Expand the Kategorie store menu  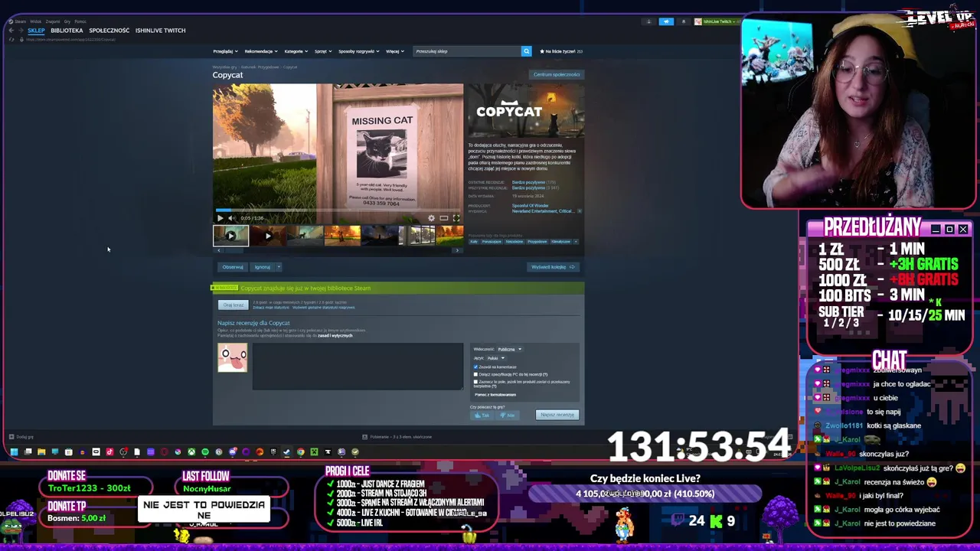296,51
